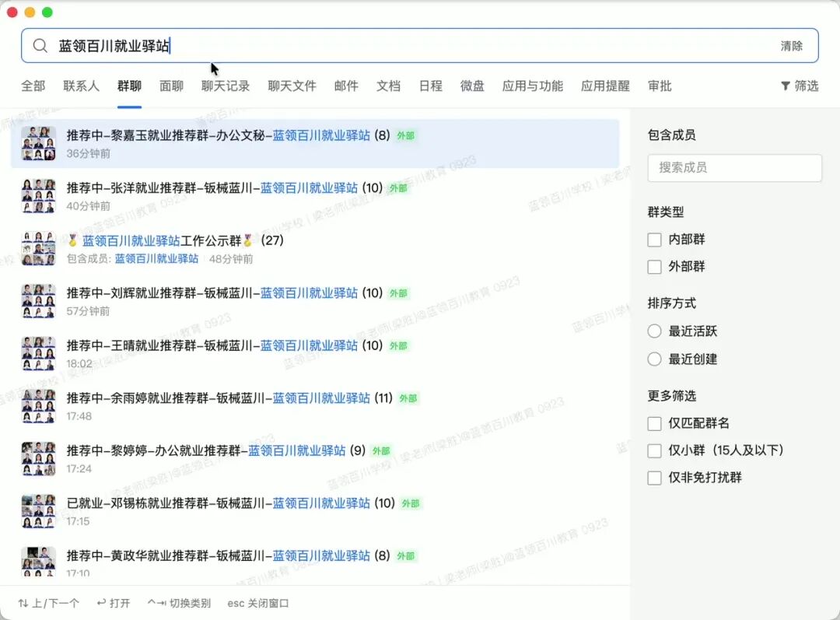This screenshot has width=840, height=620.
Task: Select 最近创建 sort option
Action: [x=654, y=359]
